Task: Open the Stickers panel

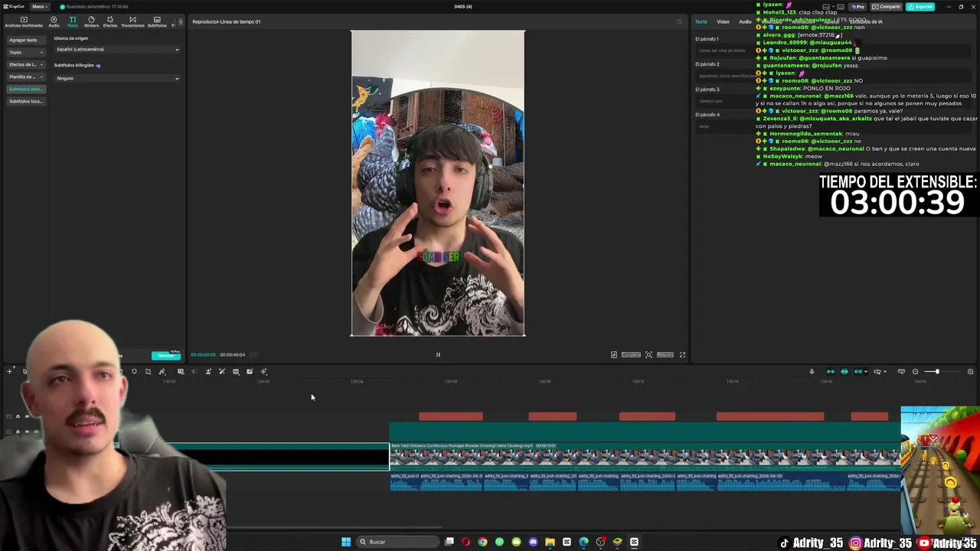Action: coord(91,21)
